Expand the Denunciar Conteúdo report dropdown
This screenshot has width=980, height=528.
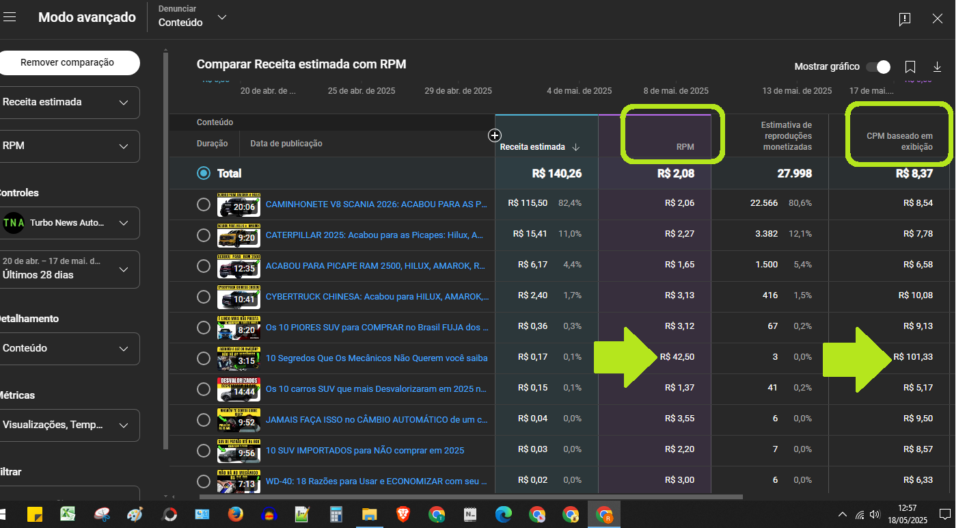pos(192,16)
